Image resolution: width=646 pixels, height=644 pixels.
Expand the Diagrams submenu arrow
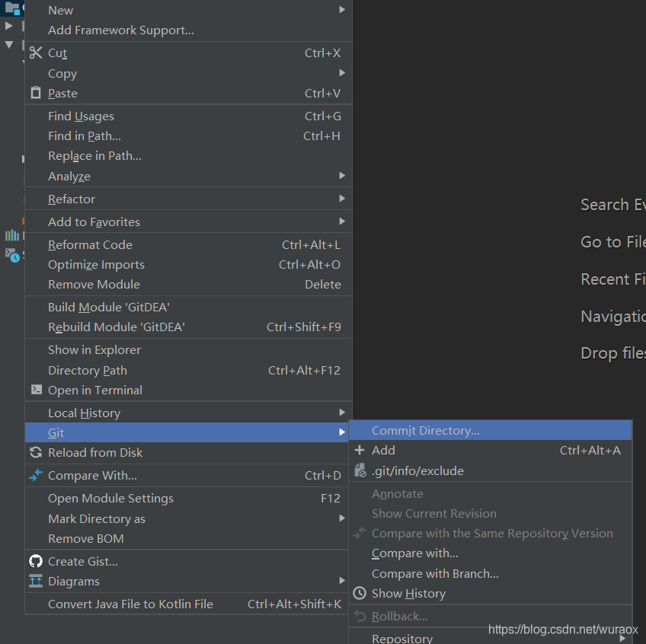tap(342, 581)
